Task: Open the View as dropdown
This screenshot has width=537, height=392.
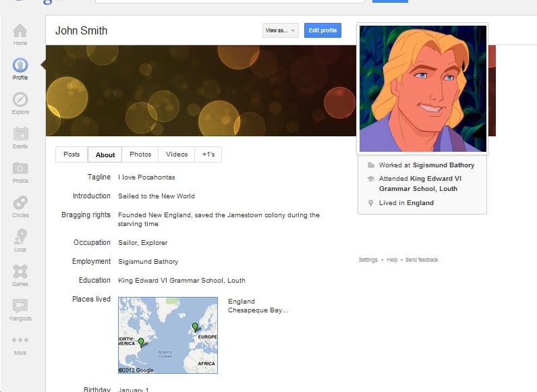Action: click(x=281, y=30)
